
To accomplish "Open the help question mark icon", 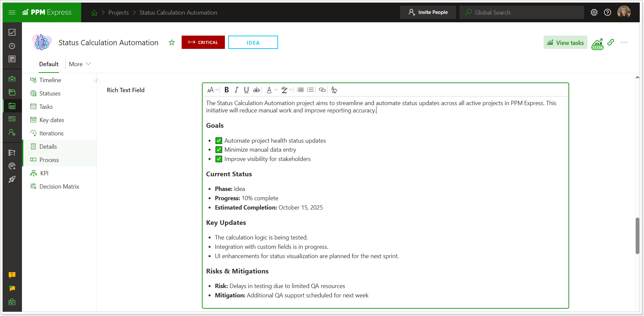I will coord(607,12).
